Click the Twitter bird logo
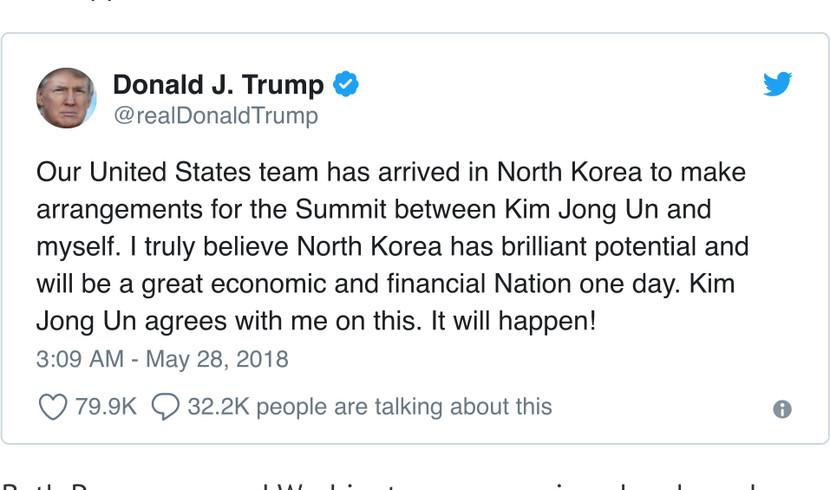 [777, 84]
